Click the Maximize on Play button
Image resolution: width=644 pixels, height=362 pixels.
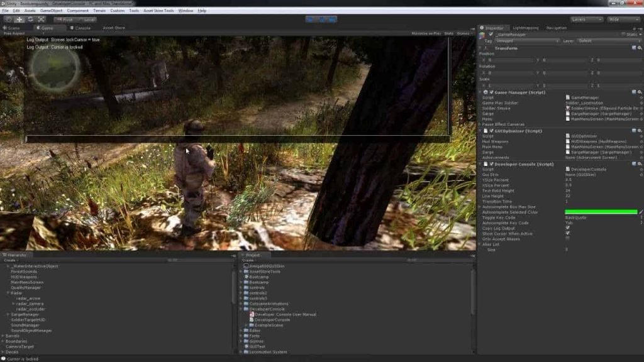click(x=426, y=34)
